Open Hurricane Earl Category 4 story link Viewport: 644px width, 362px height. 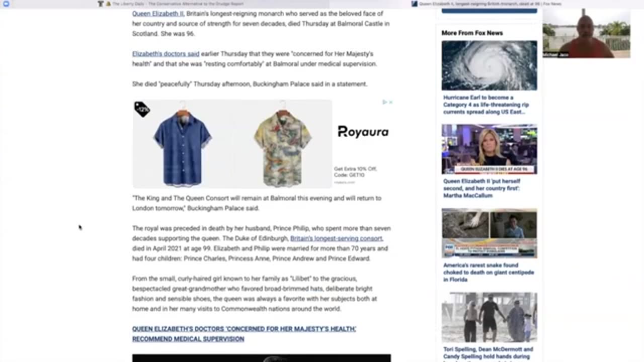(486, 105)
